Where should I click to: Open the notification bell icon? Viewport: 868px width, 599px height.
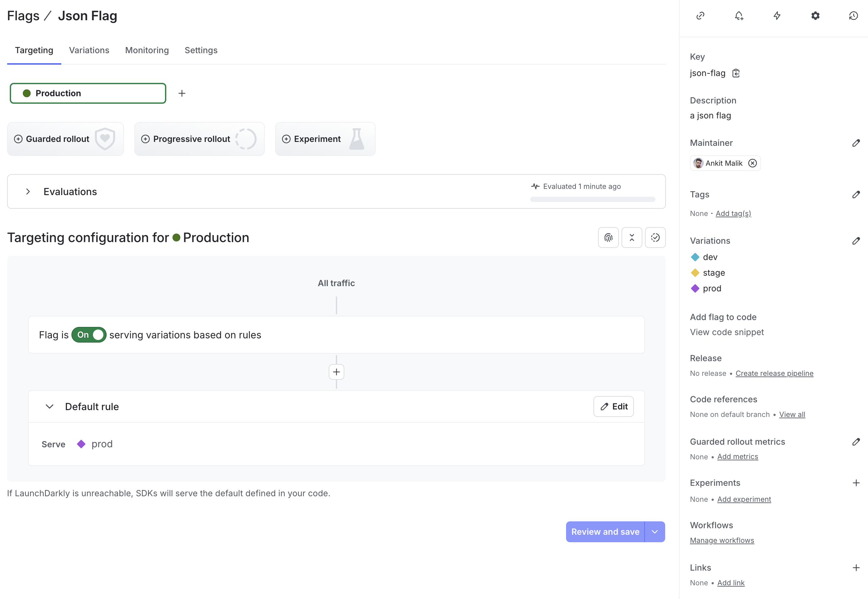point(739,16)
